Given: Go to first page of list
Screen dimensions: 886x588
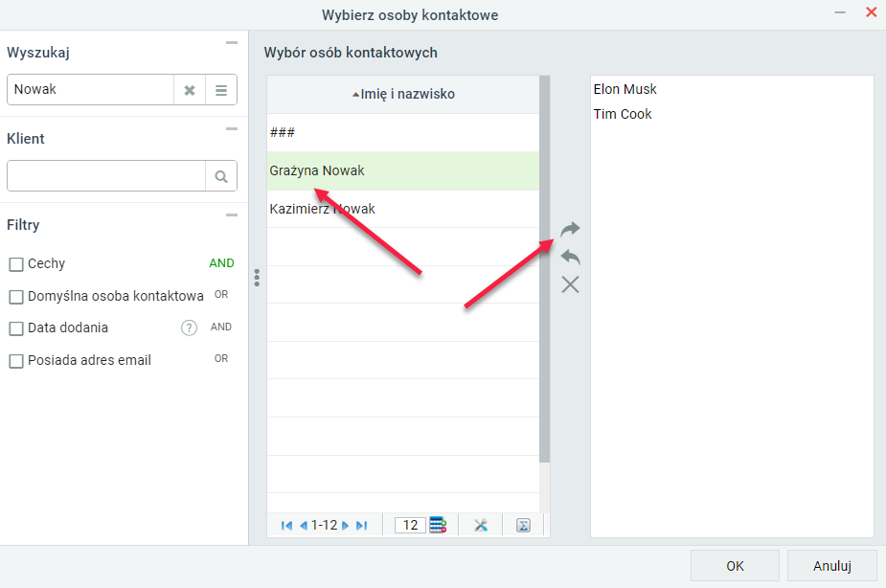Looking at the screenshot, I should click(286, 526).
